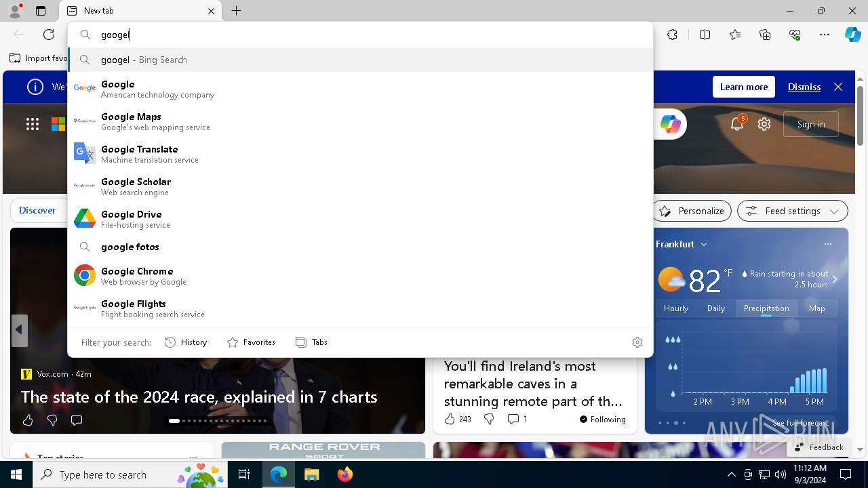The height and width of the screenshot is (488, 868).
Task: Open Split screen icon in toolbar
Action: tap(705, 35)
